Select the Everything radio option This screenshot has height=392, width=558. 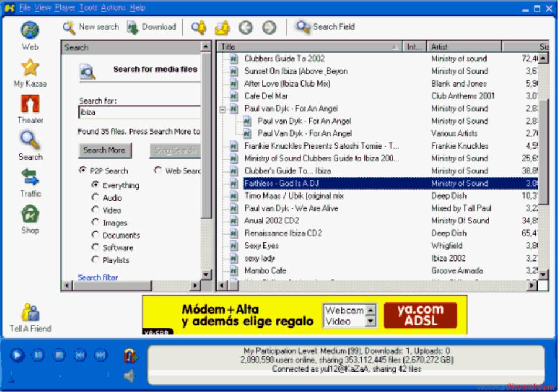tap(95, 185)
